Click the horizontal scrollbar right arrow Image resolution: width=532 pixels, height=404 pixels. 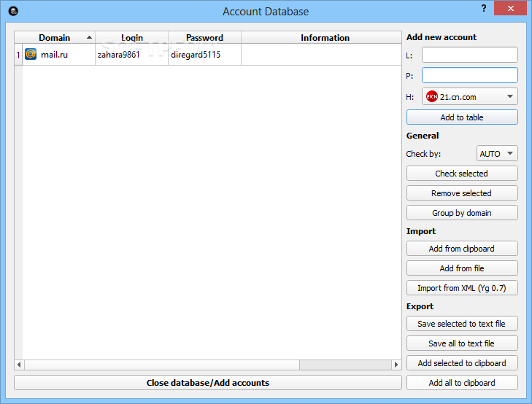click(x=396, y=365)
